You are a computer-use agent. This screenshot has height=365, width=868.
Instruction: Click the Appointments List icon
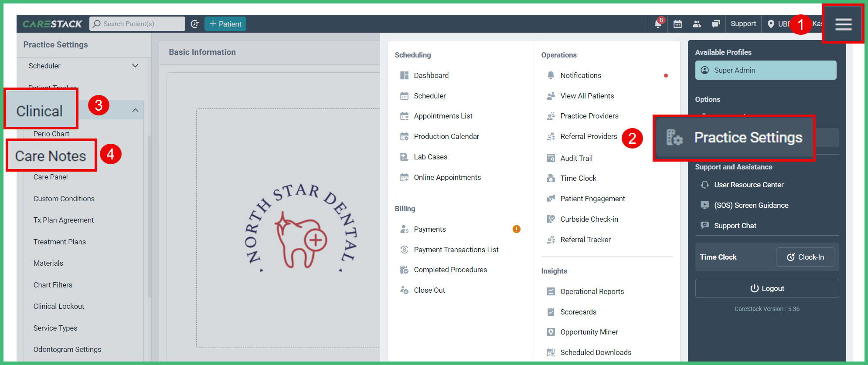(x=405, y=116)
